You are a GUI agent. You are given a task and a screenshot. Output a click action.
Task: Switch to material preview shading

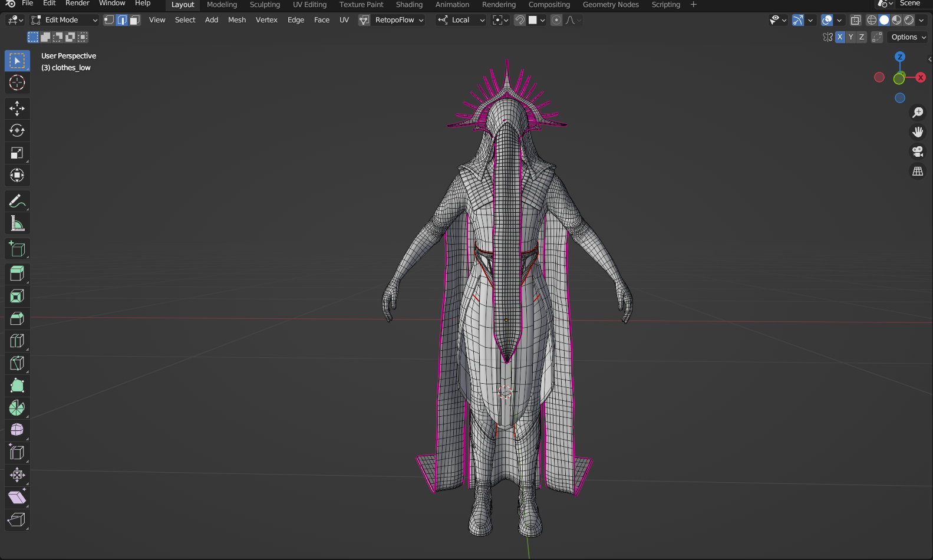(896, 20)
